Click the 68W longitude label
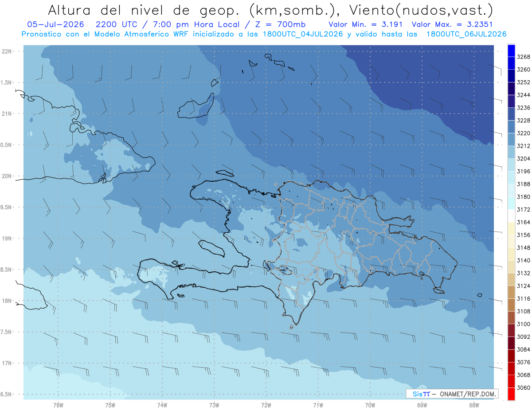532x411 pixels. 474,405
